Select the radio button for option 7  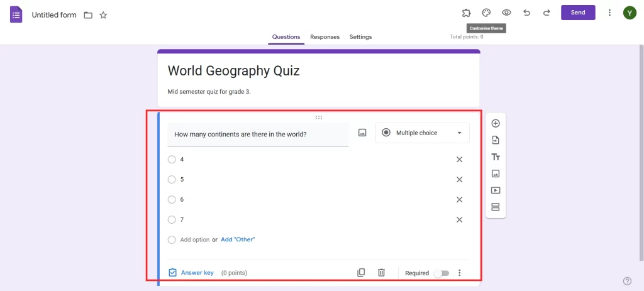(x=172, y=220)
